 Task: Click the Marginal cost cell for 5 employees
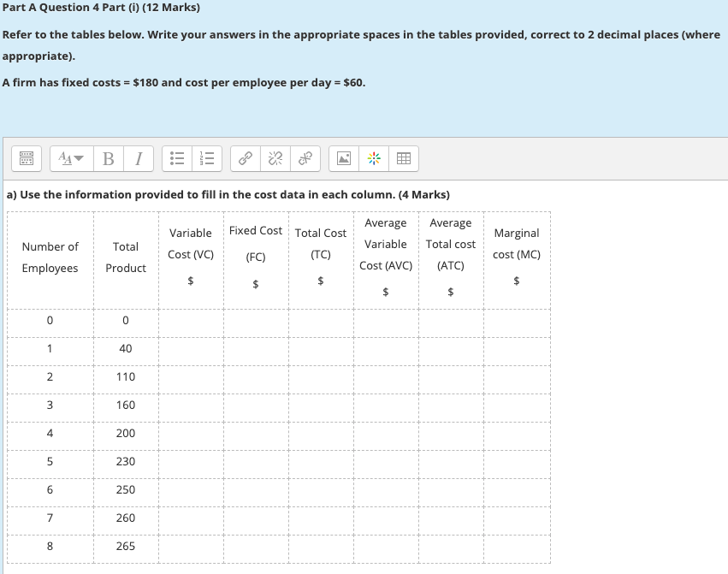coord(517,465)
